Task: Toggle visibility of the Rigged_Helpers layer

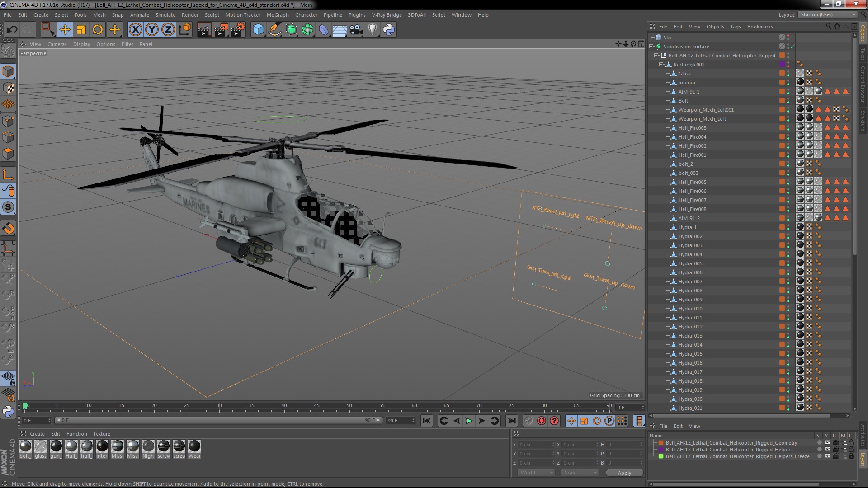Action: point(827,450)
